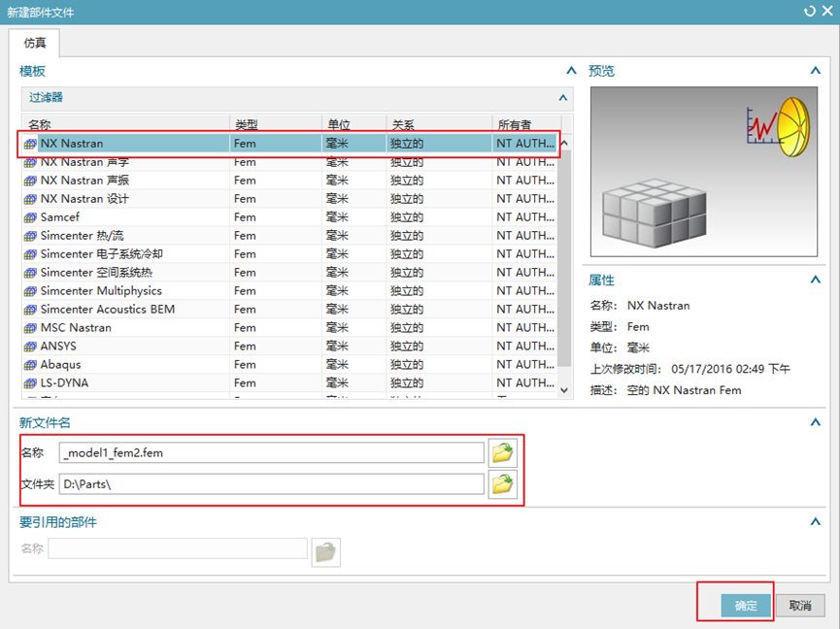Click the NX Nastran 声振 row icon
Viewport: 840px width, 629px height.
click(x=30, y=181)
